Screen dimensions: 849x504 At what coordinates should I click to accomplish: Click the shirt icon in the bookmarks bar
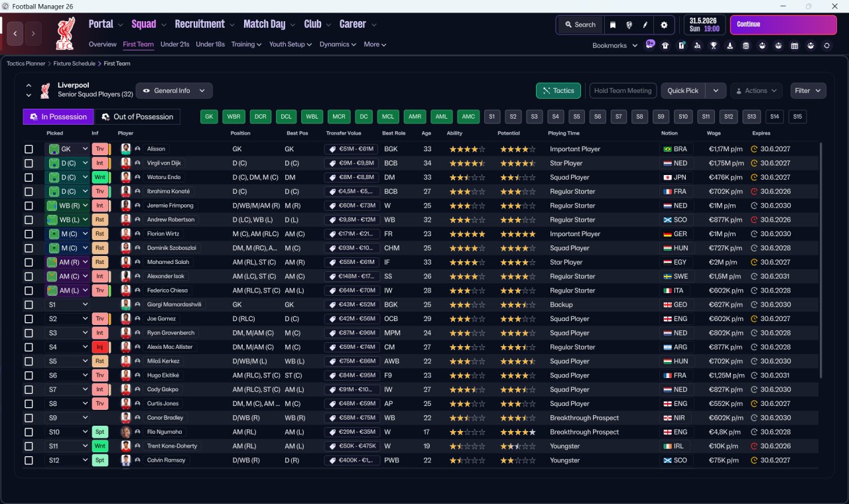[x=665, y=46]
